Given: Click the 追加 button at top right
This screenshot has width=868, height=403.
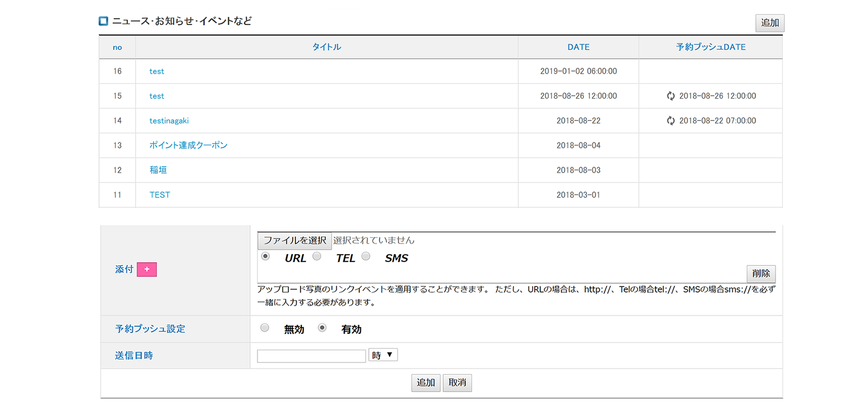Looking at the screenshot, I should (770, 23).
